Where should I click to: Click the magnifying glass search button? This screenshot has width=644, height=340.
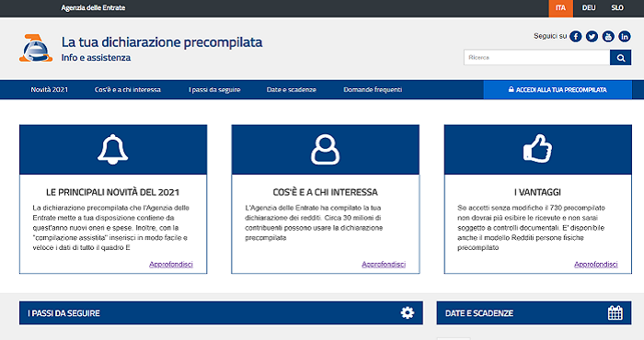pyautogui.click(x=621, y=58)
